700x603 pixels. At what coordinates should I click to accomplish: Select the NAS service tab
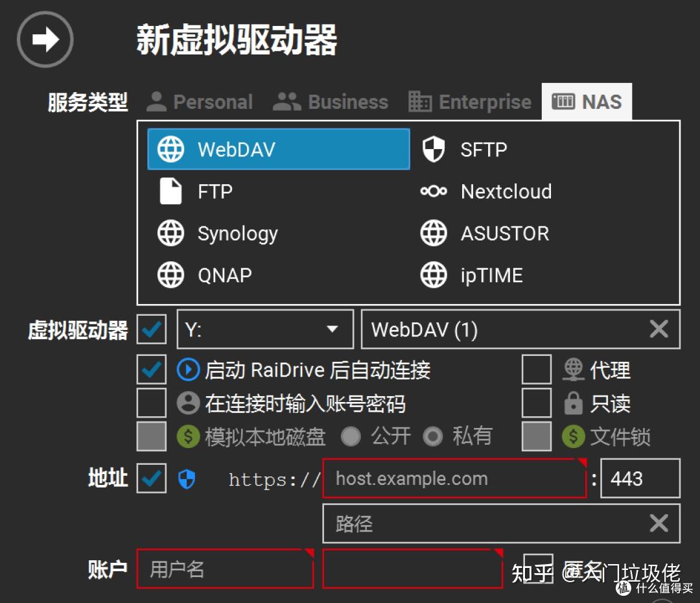point(587,102)
